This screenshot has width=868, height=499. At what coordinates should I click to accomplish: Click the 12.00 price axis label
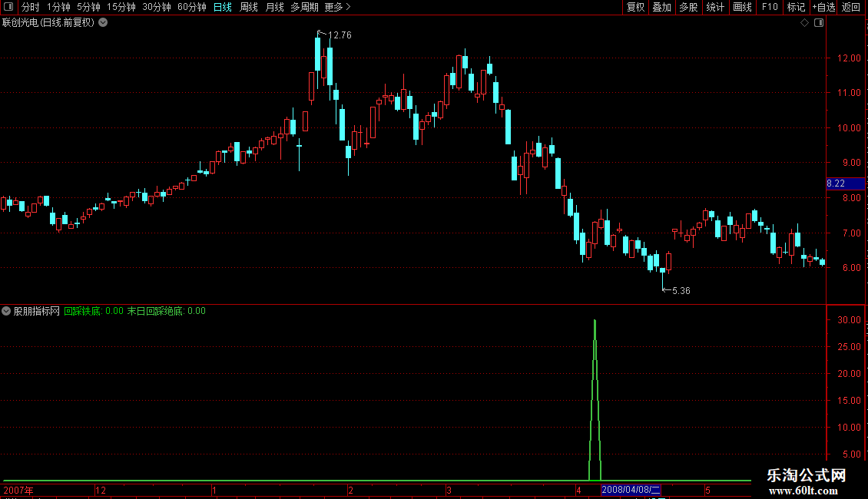pyautogui.click(x=849, y=58)
